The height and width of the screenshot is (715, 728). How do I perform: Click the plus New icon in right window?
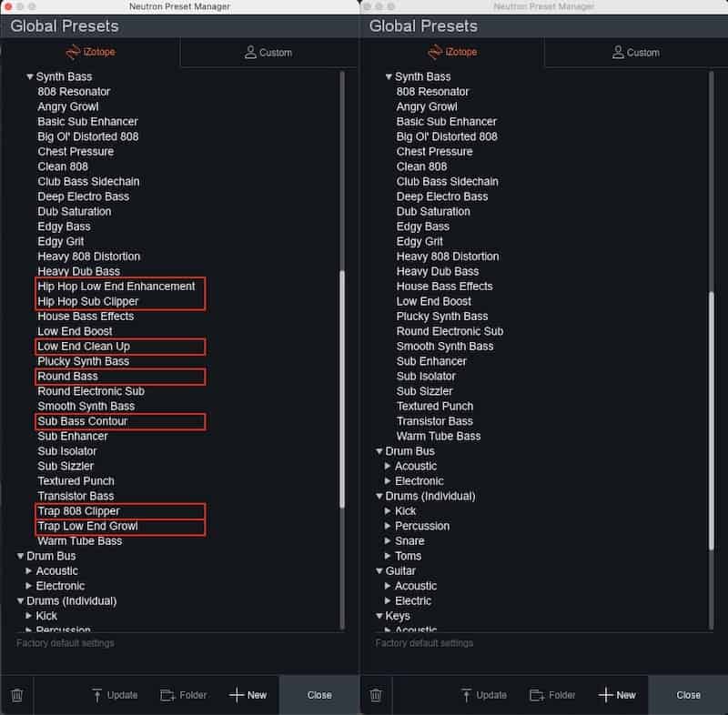click(605, 695)
